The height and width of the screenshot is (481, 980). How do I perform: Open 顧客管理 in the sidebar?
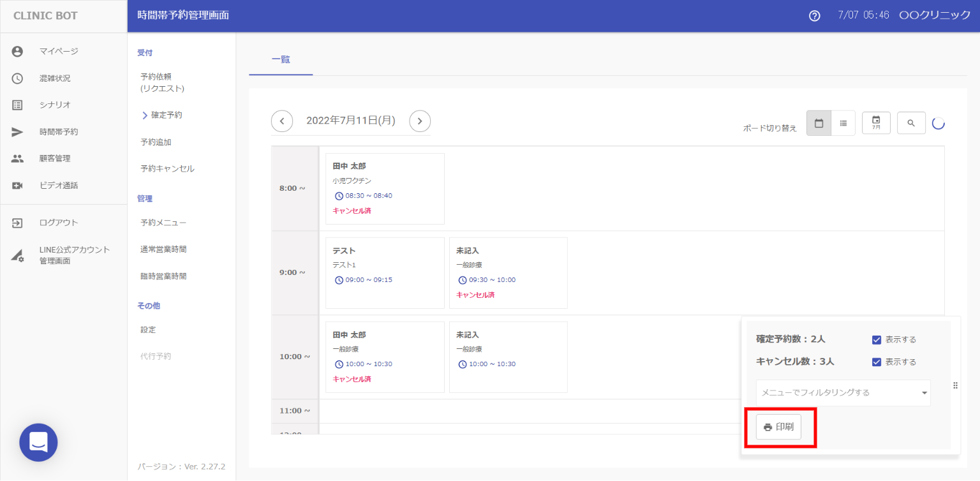(55, 159)
